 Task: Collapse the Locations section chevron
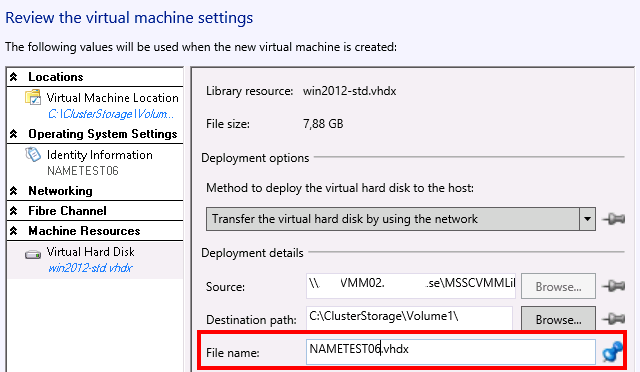click(13, 76)
